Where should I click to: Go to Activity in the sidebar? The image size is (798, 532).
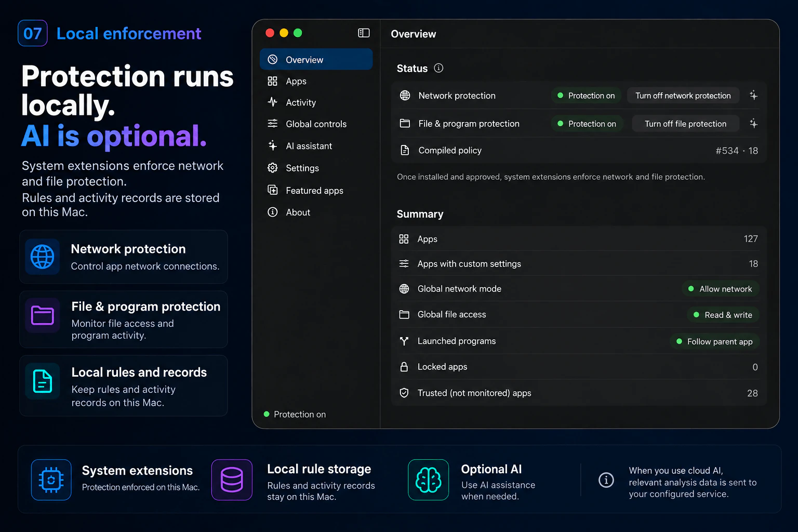[x=316, y=102]
